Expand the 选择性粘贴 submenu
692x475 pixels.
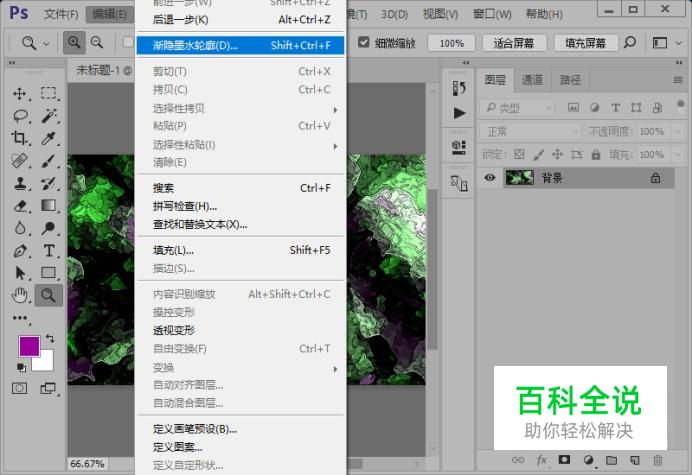[241, 145]
